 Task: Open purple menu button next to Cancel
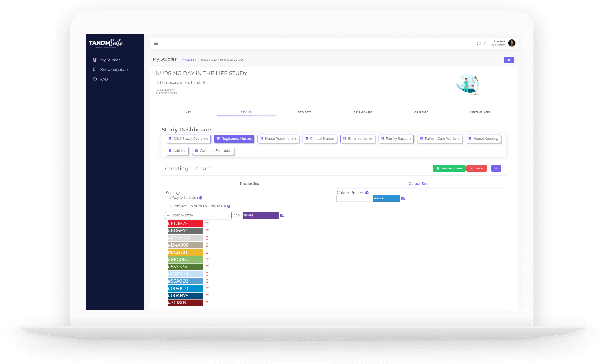[496, 168]
